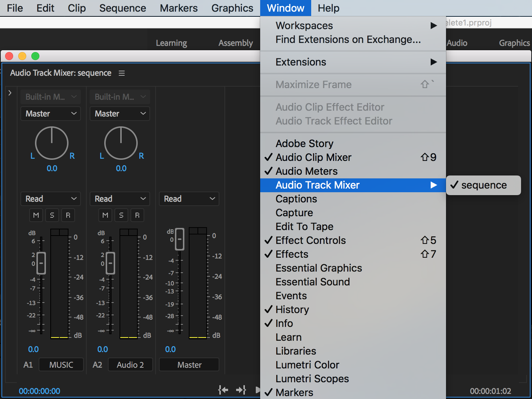
Task: Open Essential Graphics panel
Action: click(353, 268)
